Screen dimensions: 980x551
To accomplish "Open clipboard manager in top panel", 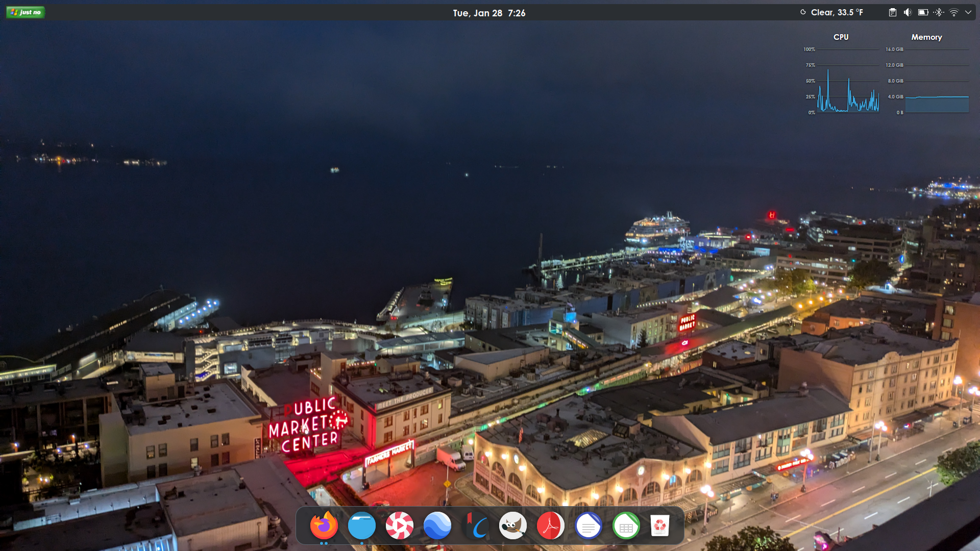I will (892, 12).
